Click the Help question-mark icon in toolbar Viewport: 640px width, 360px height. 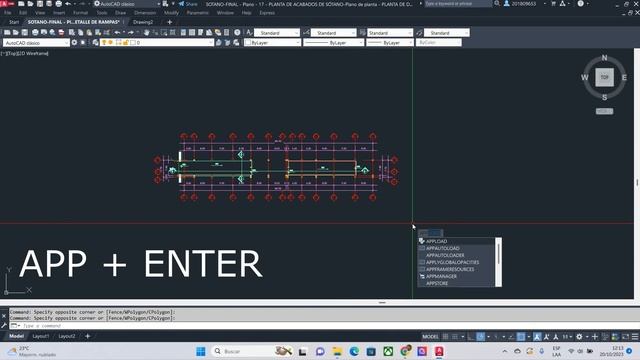click(x=237, y=32)
